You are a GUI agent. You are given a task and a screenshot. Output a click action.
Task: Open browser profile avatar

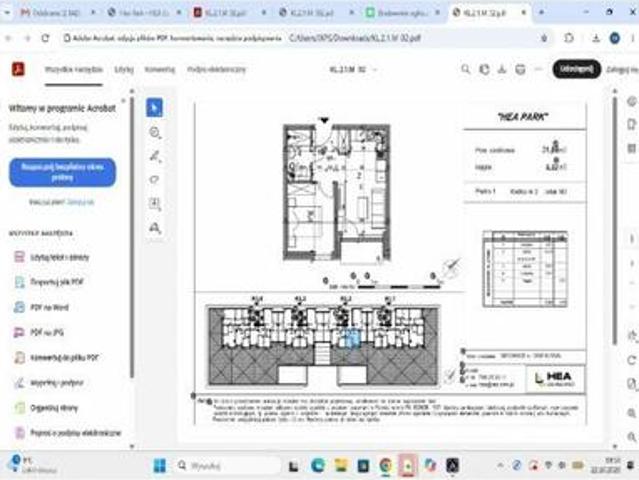[x=615, y=38]
